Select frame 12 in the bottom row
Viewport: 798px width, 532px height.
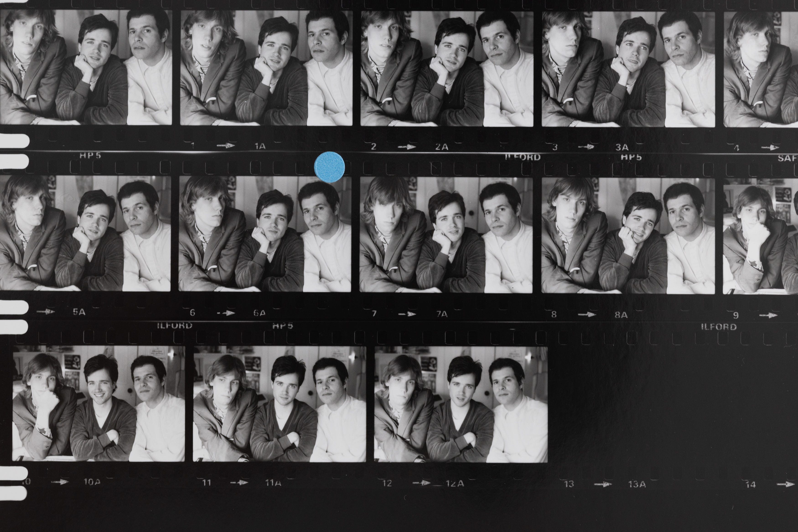click(x=461, y=404)
